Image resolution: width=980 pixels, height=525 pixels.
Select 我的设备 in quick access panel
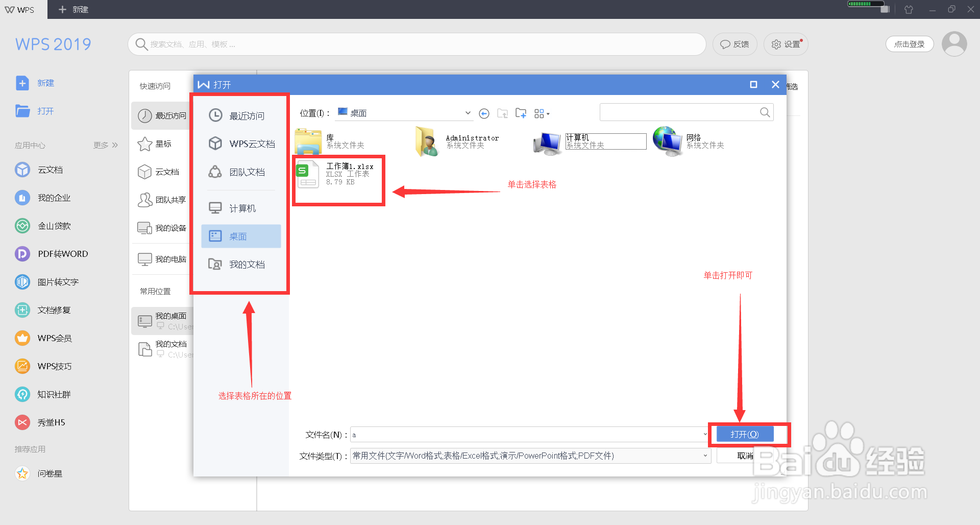point(162,228)
